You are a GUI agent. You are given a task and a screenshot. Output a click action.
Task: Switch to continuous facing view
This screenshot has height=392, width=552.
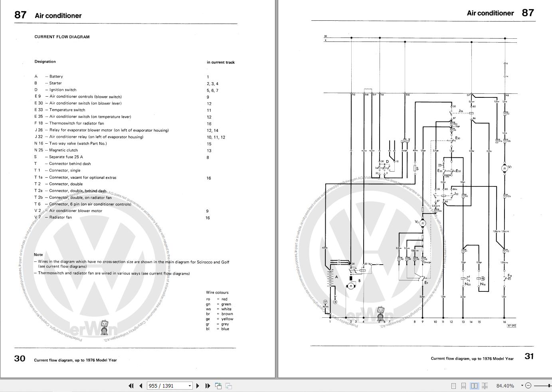(485, 386)
